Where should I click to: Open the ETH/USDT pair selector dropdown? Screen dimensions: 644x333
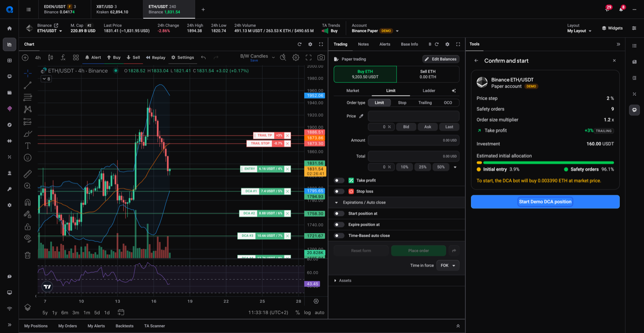point(50,31)
